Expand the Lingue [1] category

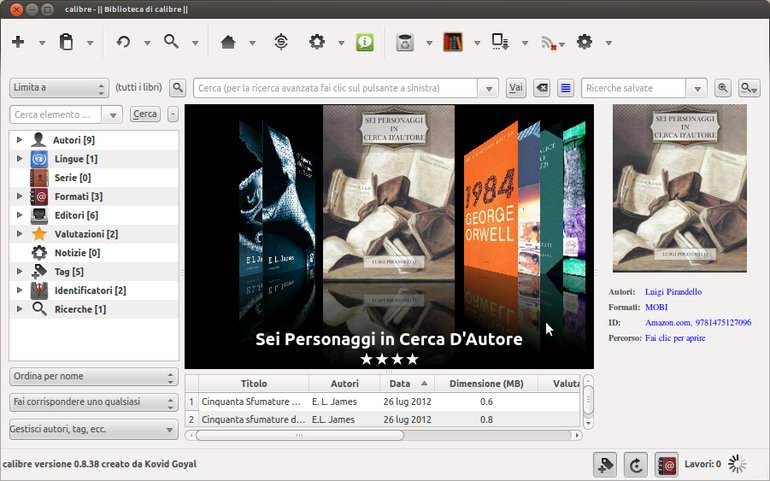(19, 159)
